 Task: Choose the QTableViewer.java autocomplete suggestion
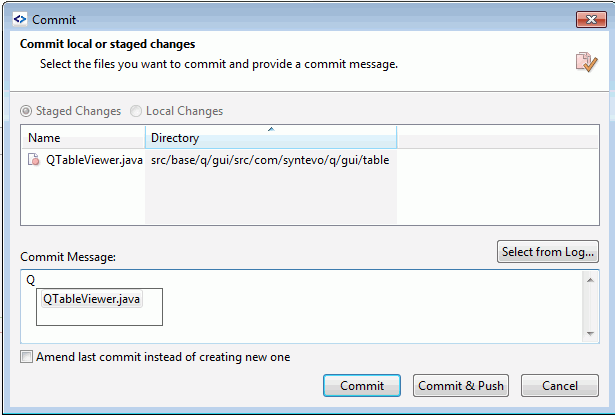91,299
